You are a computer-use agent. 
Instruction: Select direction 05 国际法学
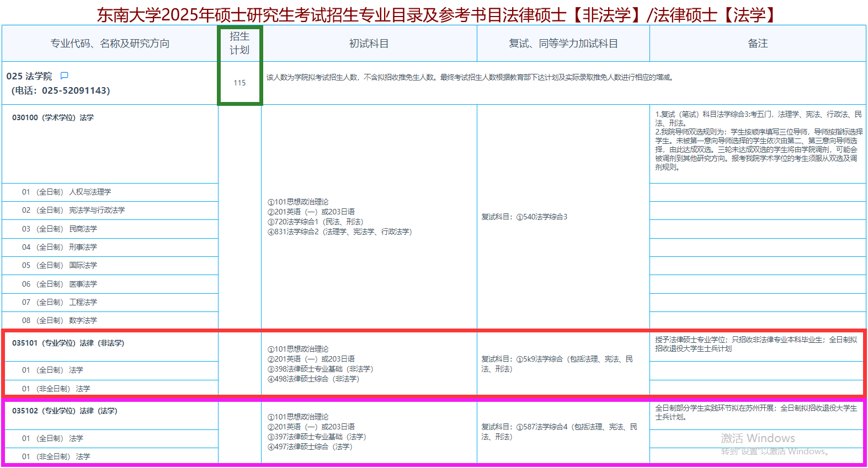60,265
